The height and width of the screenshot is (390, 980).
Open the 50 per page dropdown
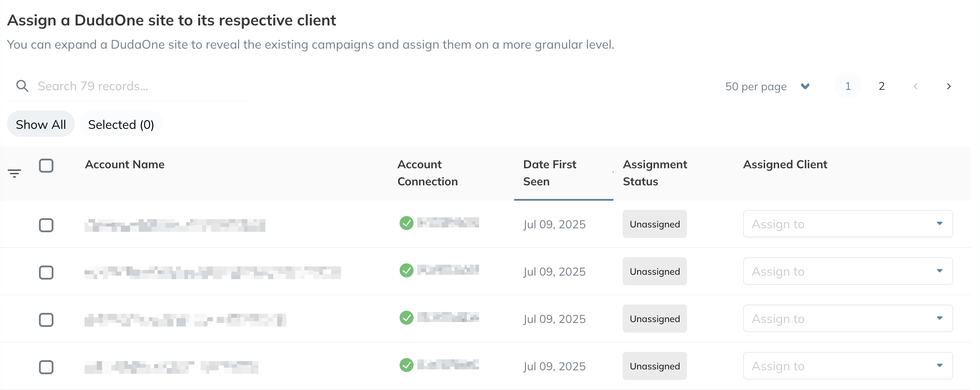[767, 86]
